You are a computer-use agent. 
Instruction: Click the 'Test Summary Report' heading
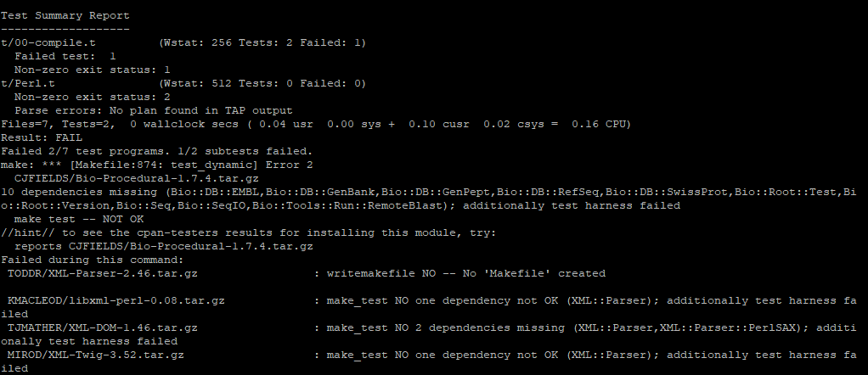pos(65,15)
